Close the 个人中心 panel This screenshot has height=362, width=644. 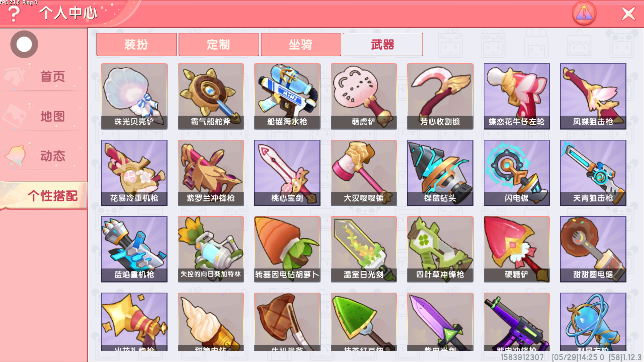(628, 14)
